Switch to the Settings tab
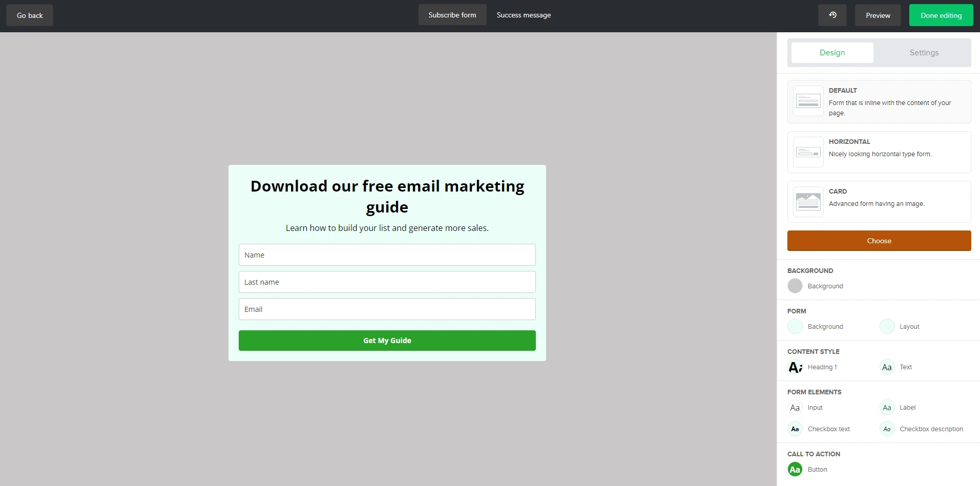This screenshot has width=980, height=486. (924, 53)
